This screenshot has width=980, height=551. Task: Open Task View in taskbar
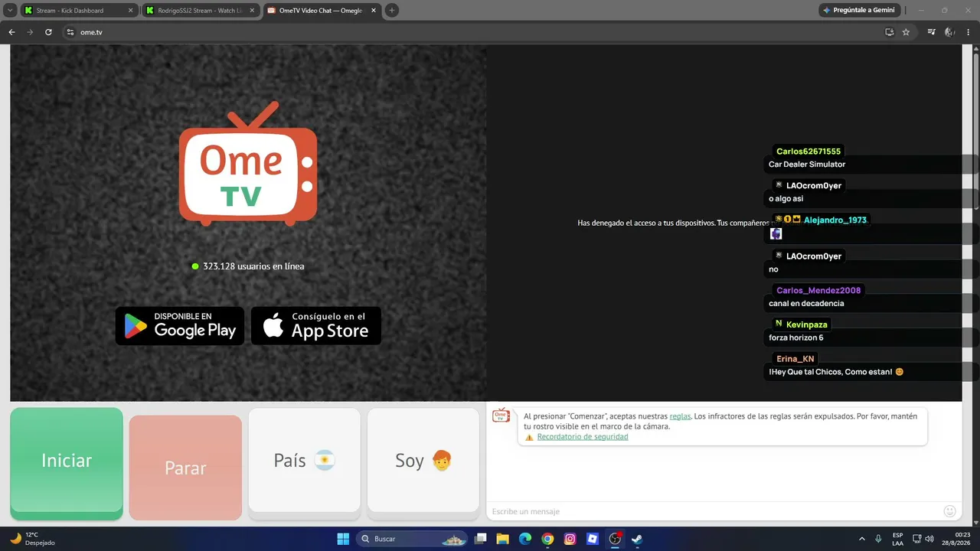(480, 539)
